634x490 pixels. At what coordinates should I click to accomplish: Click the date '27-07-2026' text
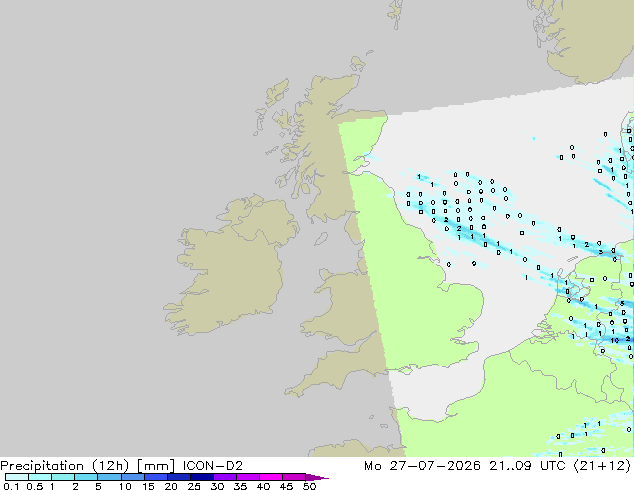pos(435,466)
